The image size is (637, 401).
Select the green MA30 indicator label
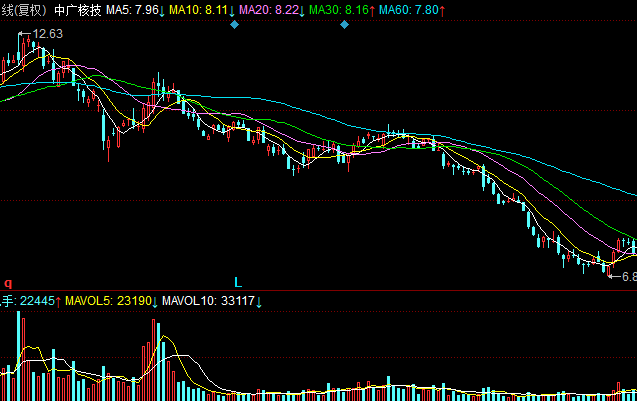[338, 9]
